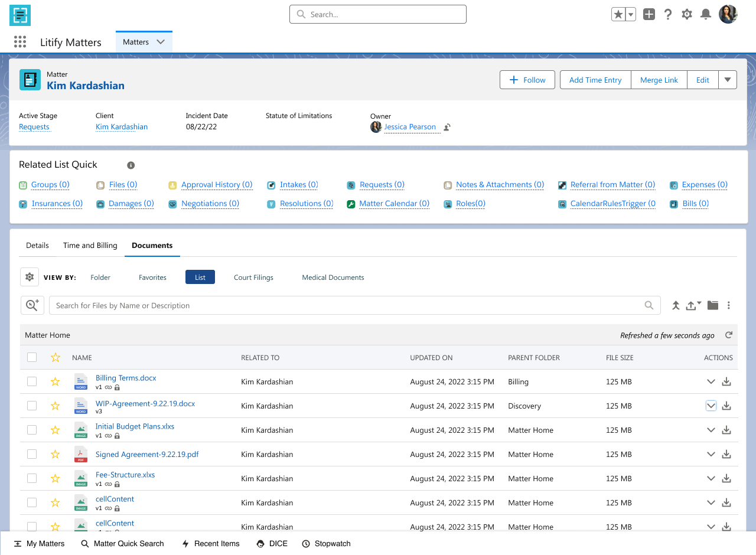Open actions chevron for Fee-Structure.xlxs
This screenshot has height=555, width=756.
[x=711, y=478]
